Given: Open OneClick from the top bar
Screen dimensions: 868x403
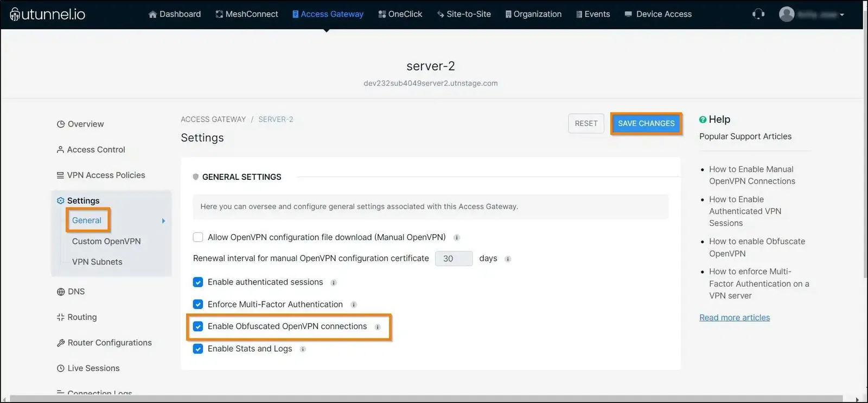Looking at the screenshot, I should [400, 14].
